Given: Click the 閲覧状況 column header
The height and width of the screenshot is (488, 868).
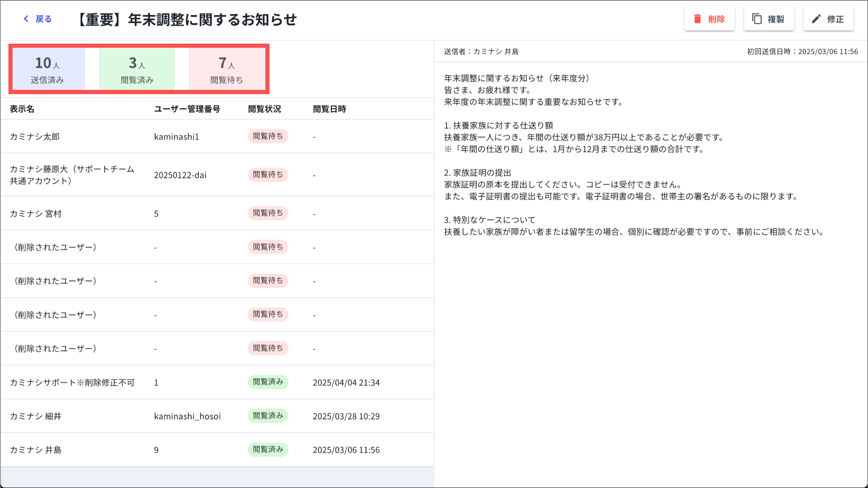Looking at the screenshot, I should [x=264, y=109].
